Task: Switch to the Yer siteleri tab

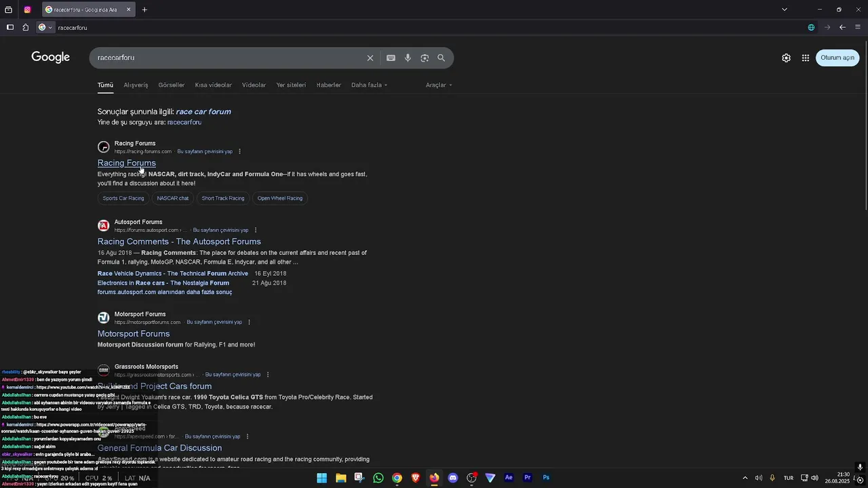Action: tap(291, 85)
